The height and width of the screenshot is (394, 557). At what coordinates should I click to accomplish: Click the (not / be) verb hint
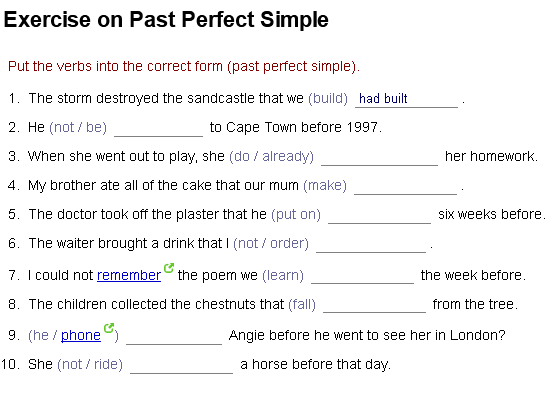[x=78, y=128]
